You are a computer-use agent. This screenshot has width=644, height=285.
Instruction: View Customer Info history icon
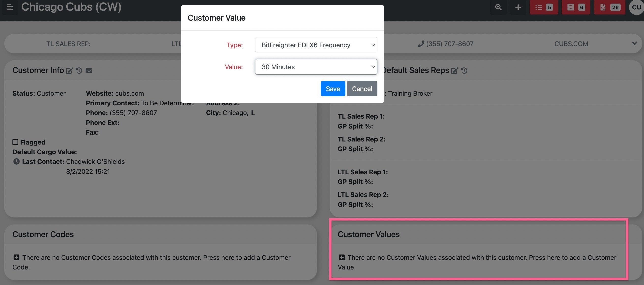click(x=79, y=70)
